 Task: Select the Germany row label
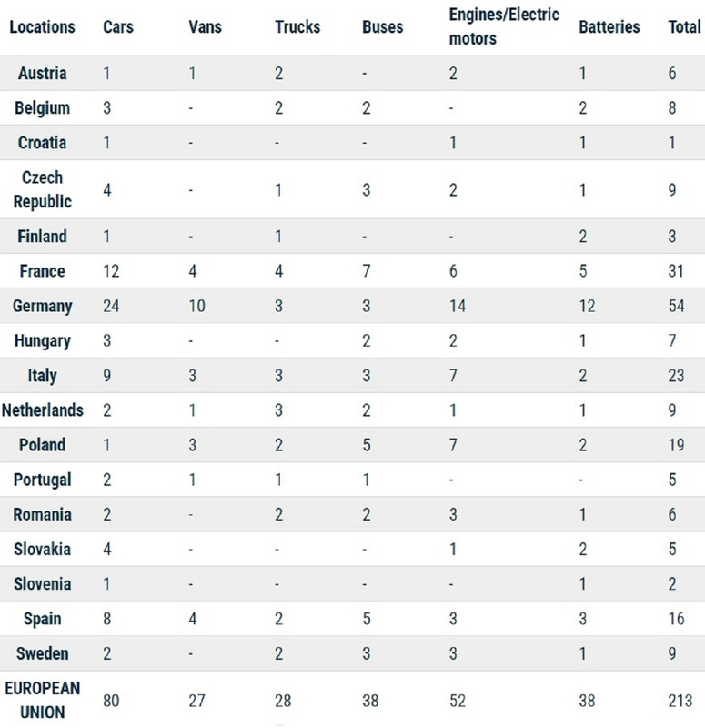42,306
